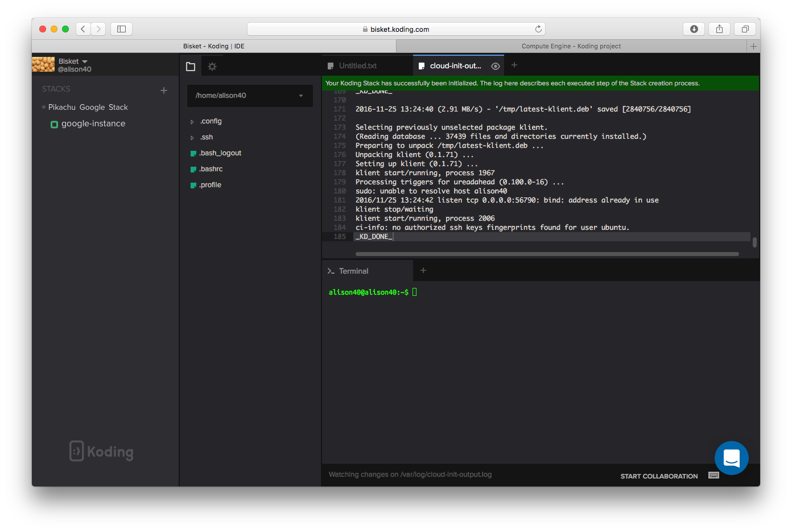This screenshot has height=532, width=792.
Task: Select the Terminal tab
Action: coord(353,271)
